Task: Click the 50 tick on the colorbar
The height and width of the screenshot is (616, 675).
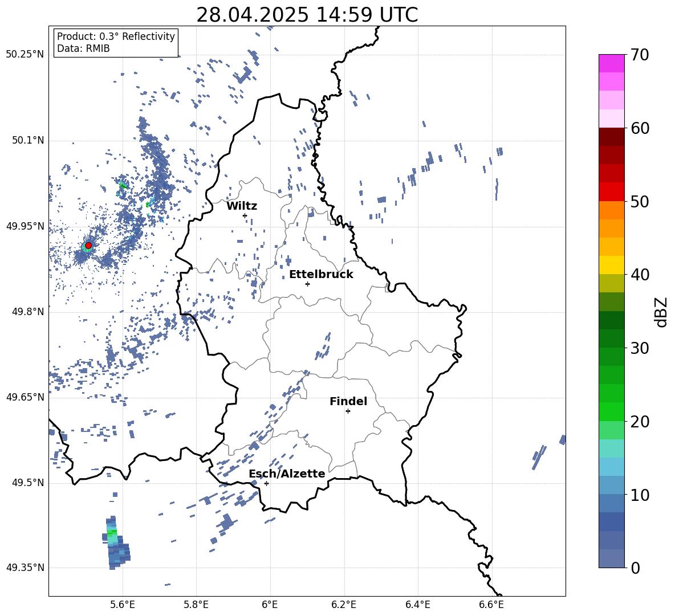Action: tap(640, 201)
